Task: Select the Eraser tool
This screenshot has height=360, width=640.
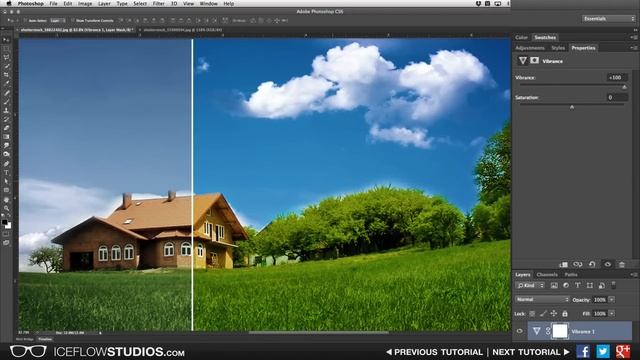Action: tap(6, 128)
